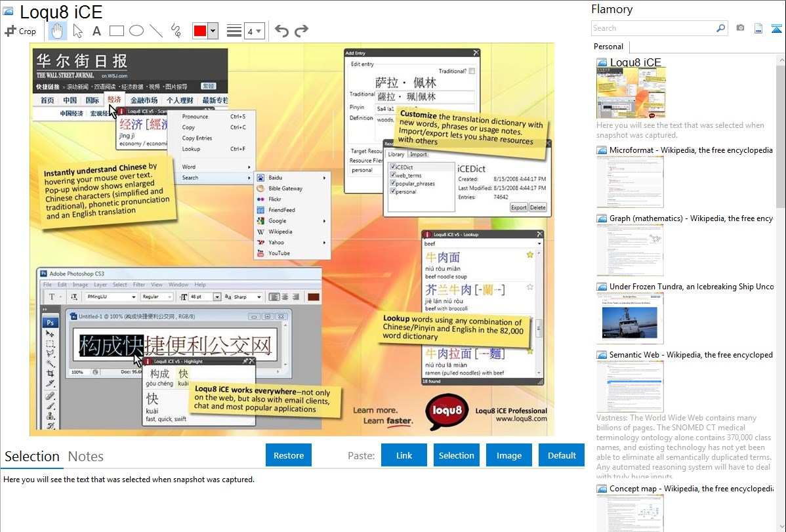The width and height of the screenshot is (786, 532).
Task: Pick the text annotation tool A
Action: tap(96, 31)
